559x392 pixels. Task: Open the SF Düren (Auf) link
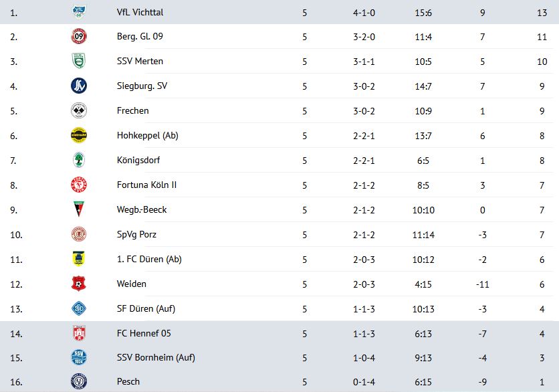coord(146,308)
